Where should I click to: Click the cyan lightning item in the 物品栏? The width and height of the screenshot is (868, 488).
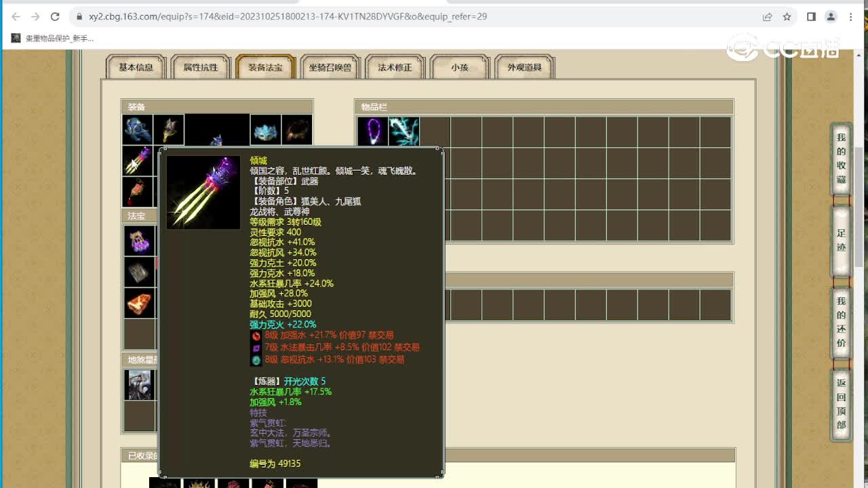click(x=404, y=131)
